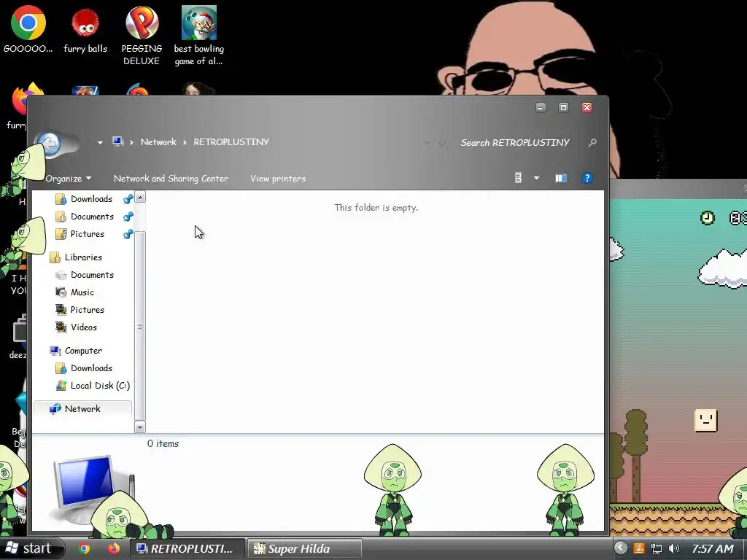Open the Organize menu
Image resolution: width=747 pixels, height=560 pixels.
[x=68, y=179]
